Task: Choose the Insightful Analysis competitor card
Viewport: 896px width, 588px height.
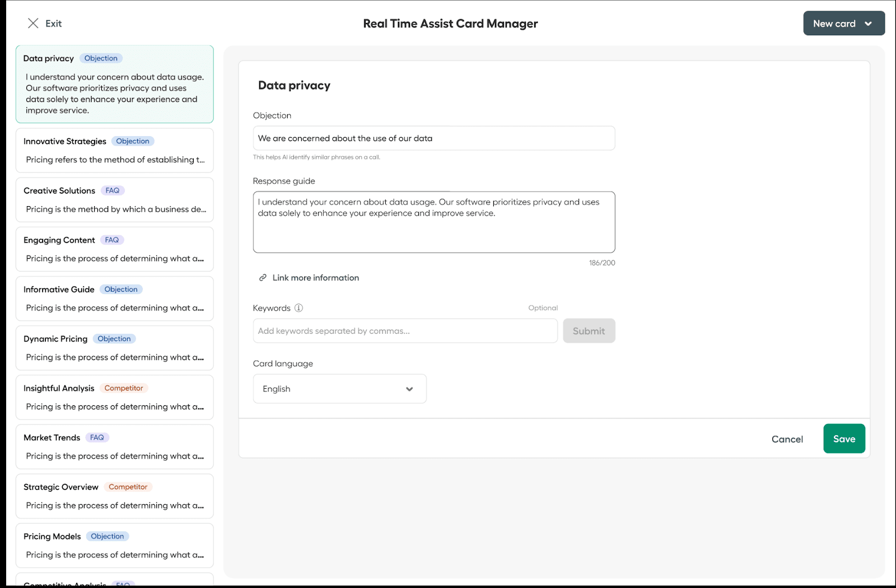Action: [114, 398]
